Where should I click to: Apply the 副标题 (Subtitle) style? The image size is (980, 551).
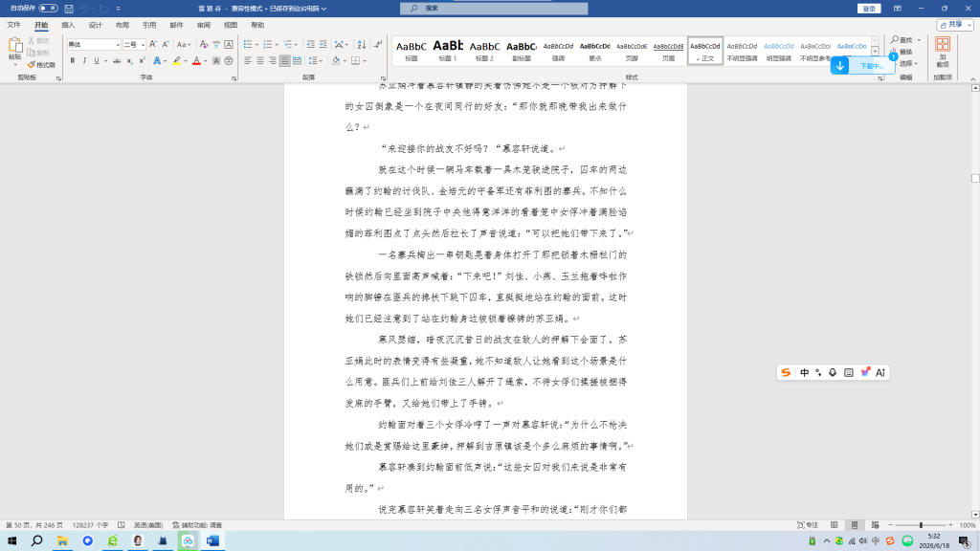tap(522, 50)
